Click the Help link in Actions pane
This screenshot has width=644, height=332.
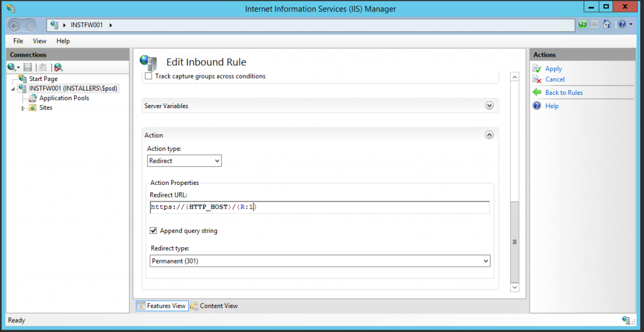click(x=552, y=106)
